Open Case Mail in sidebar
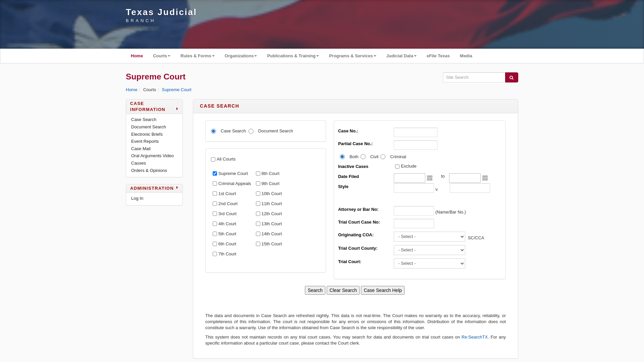644x362 pixels. tap(141, 149)
